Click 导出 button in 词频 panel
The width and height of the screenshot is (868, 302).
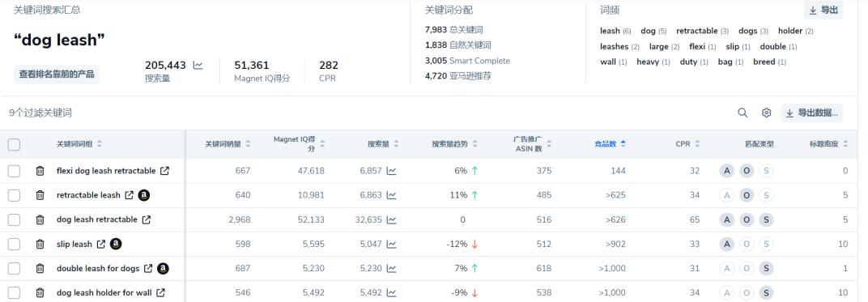click(823, 11)
